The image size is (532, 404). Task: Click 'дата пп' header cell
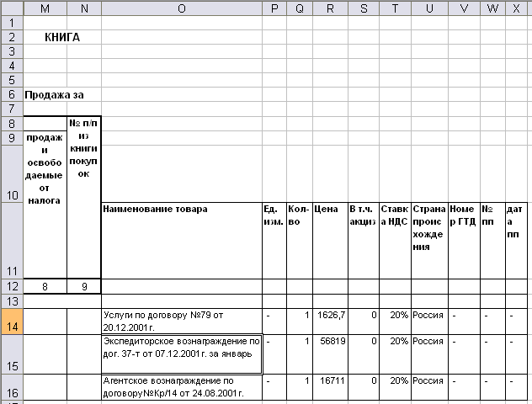coord(517,241)
